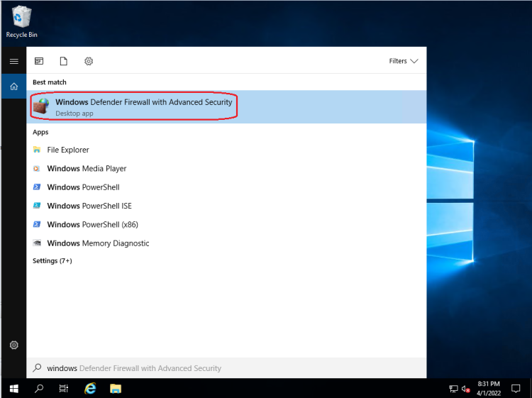
Task: Open Windows Memory Diagnostic result
Action: pyautogui.click(x=226, y=243)
